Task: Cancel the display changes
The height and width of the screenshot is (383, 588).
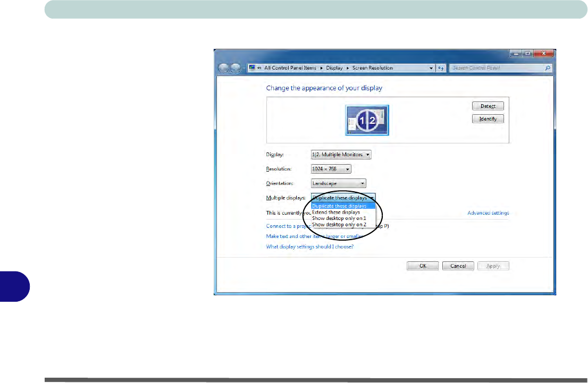Action: (x=458, y=266)
